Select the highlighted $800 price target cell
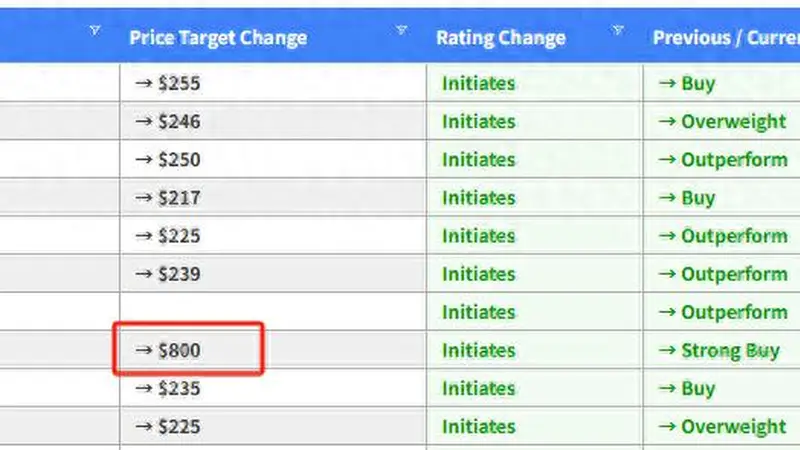This screenshot has height=450, width=800. 188,349
